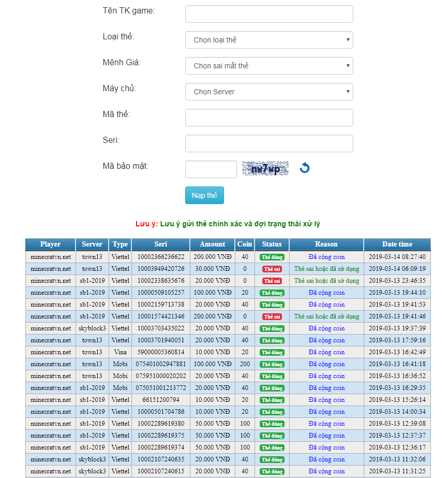This screenshot has height=478, width=448.
Task: Click the Lưu ý notice text
Action: 228,224
